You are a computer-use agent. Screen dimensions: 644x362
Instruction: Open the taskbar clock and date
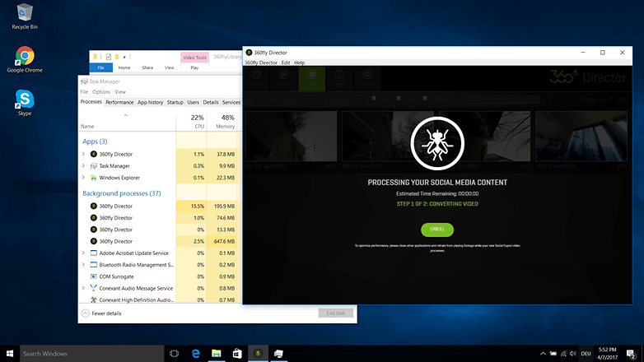pyautogui.click(x=608, y=354)
